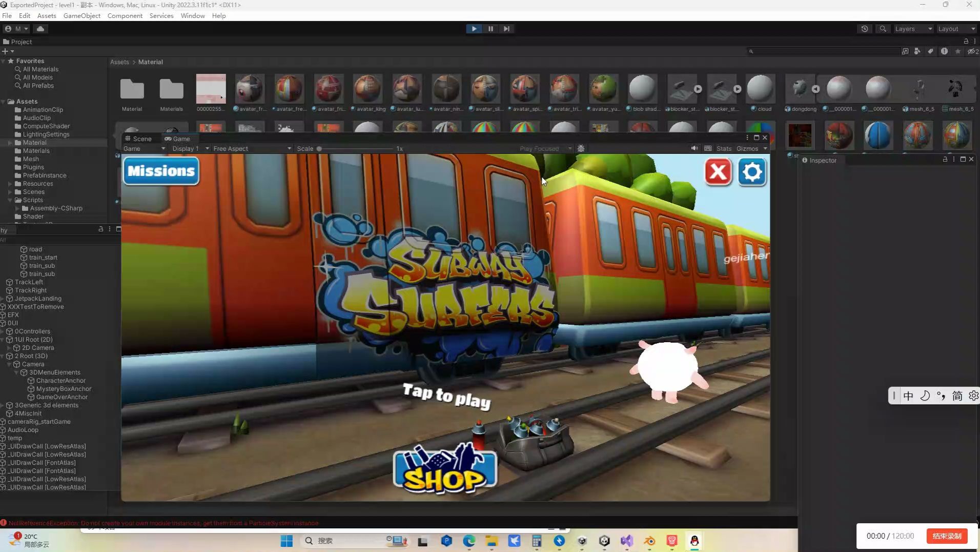This screenshot has height=552, width=980.
Task: Click the Windows Start button
Action: click(x=286, y=541)
